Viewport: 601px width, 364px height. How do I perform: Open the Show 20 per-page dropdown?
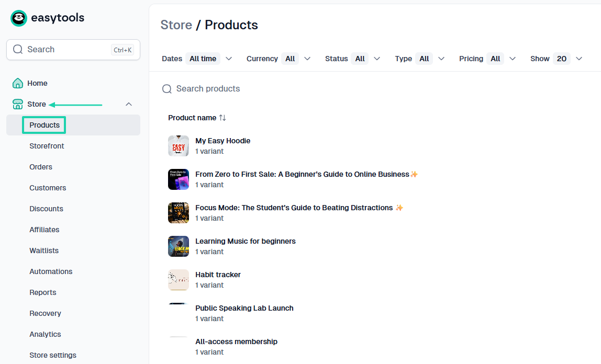click(557, 59)
